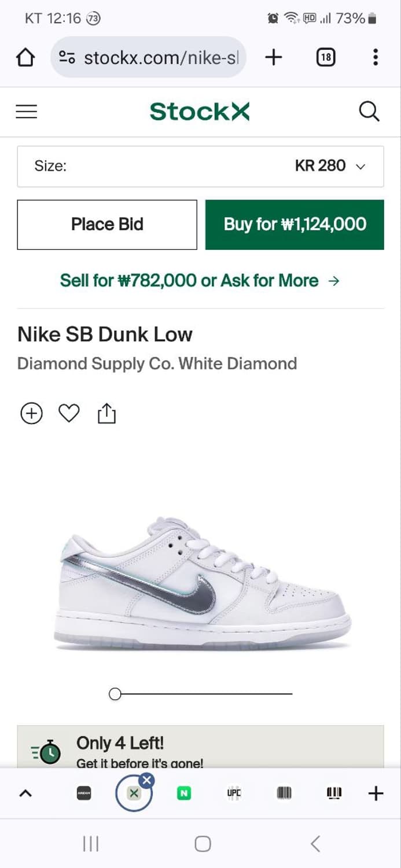This screenshot has width=401, height=868.
Task: Open the browser three-dot options menu
Action: (376, 57)
